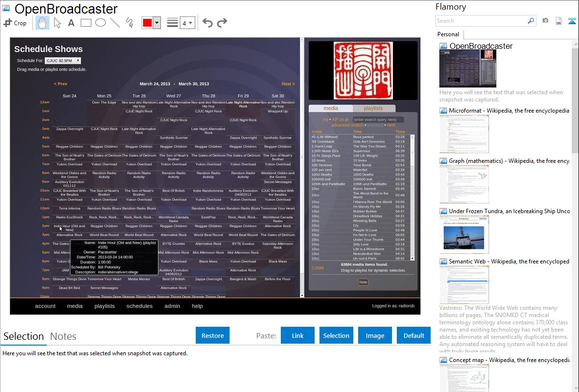
Task: Choose the freehand scribble tool
Action: point(130,23)
